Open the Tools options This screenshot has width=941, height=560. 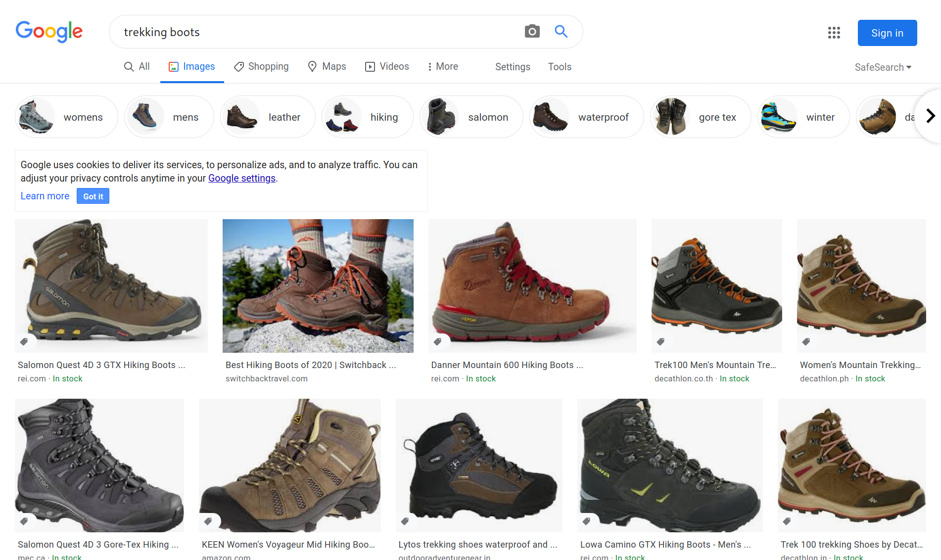560,67
